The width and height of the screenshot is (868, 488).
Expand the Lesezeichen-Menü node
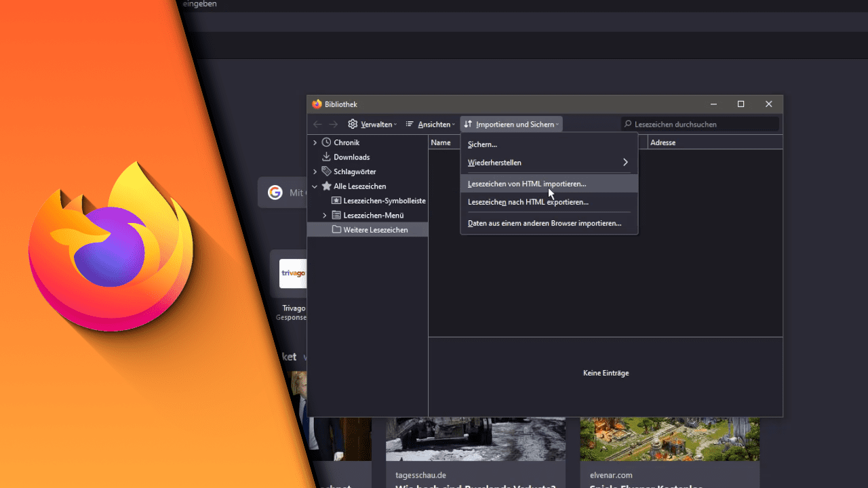point(325,216)
